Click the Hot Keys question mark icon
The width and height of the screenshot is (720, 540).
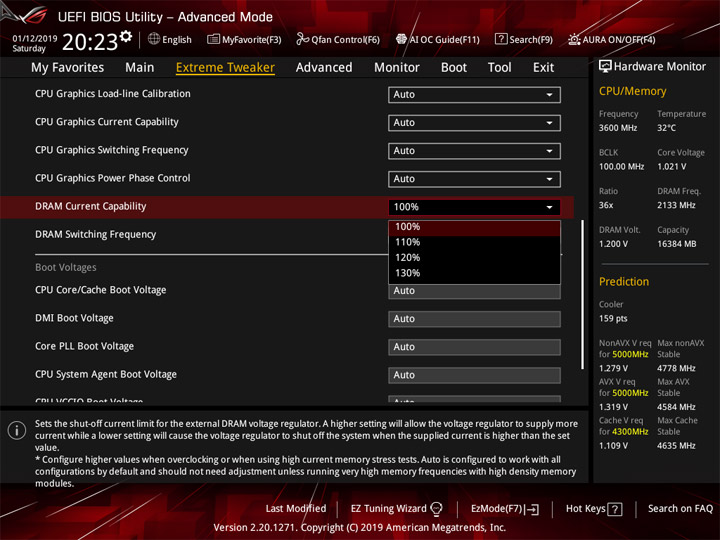[615, 509]
